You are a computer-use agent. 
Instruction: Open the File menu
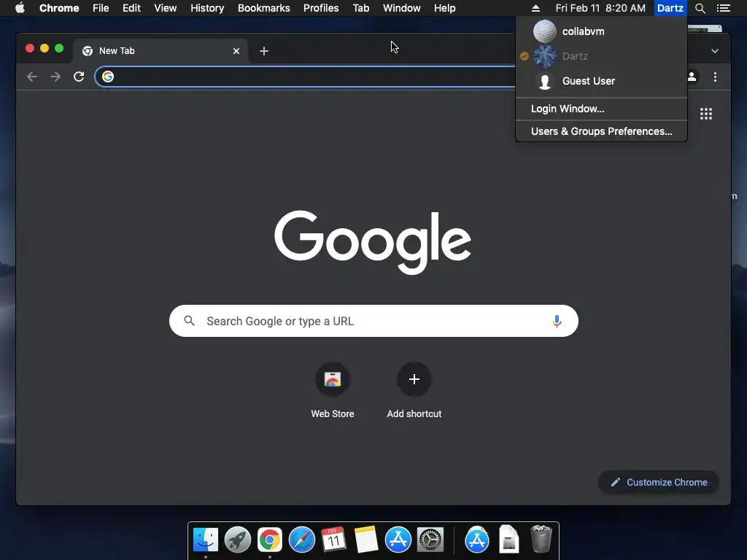pos(101,8)
